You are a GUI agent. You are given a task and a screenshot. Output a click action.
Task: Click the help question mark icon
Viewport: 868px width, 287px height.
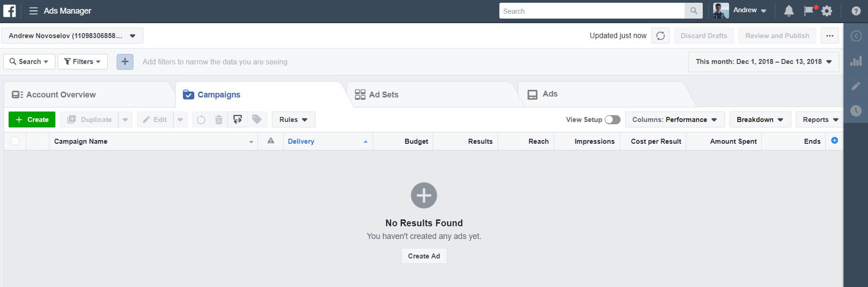coord(856,11)
